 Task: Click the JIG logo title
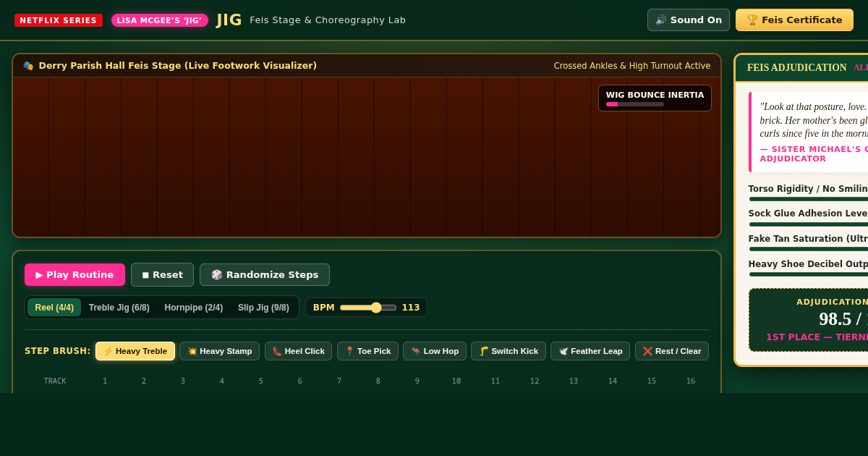(229, 20)
